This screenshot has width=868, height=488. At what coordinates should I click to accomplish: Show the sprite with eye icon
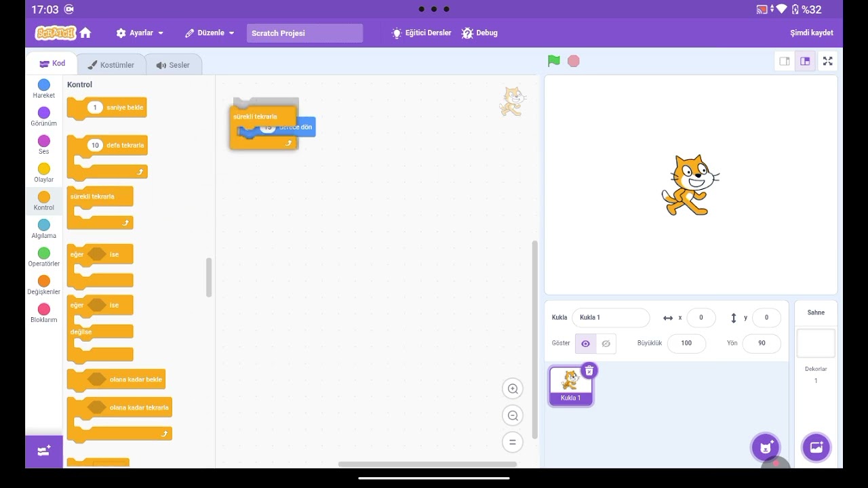click(x=585, y=344)
